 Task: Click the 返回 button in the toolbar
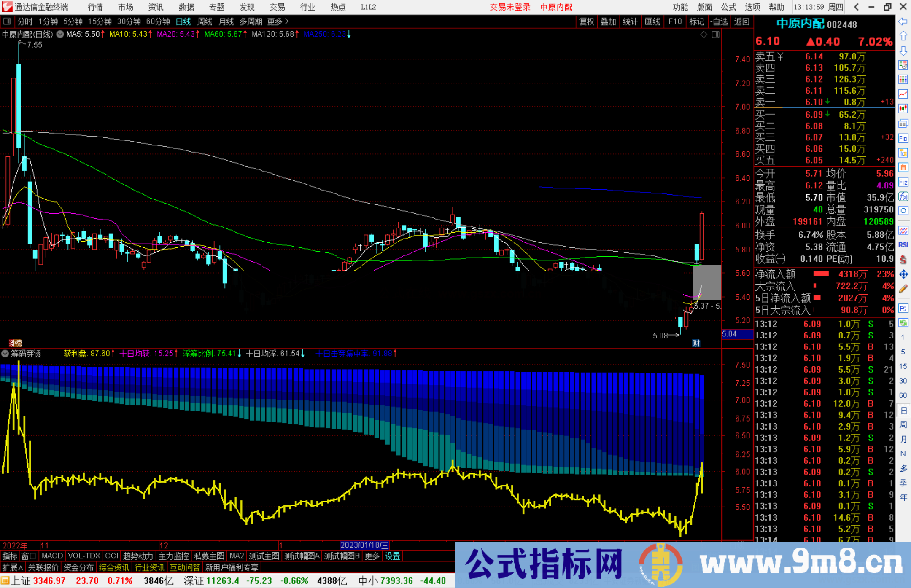click(x=741, y=21)
